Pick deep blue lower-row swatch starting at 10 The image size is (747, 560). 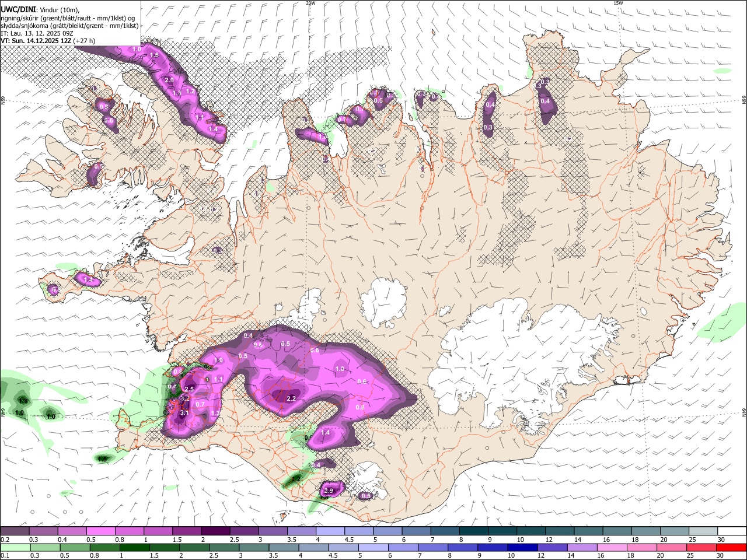point(522,548)
